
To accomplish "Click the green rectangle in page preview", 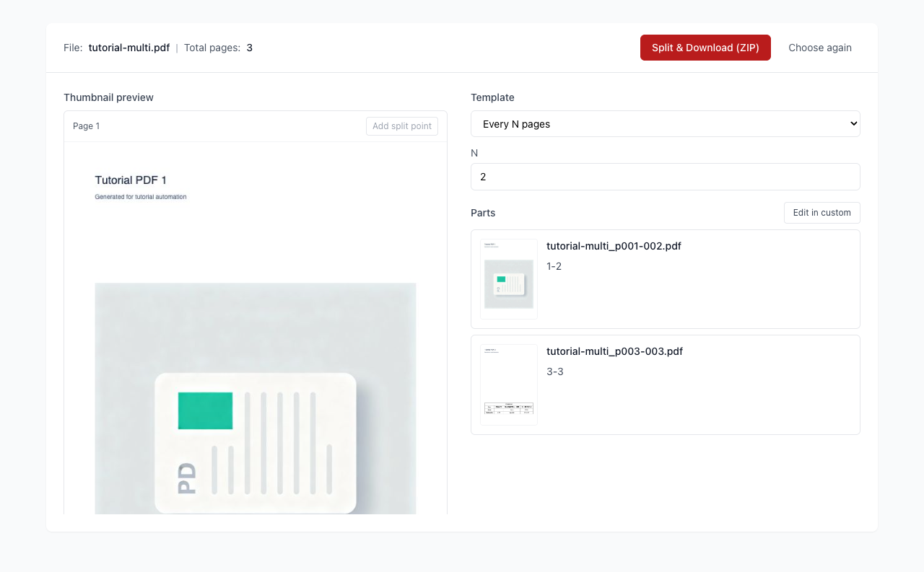I will 205,410.
